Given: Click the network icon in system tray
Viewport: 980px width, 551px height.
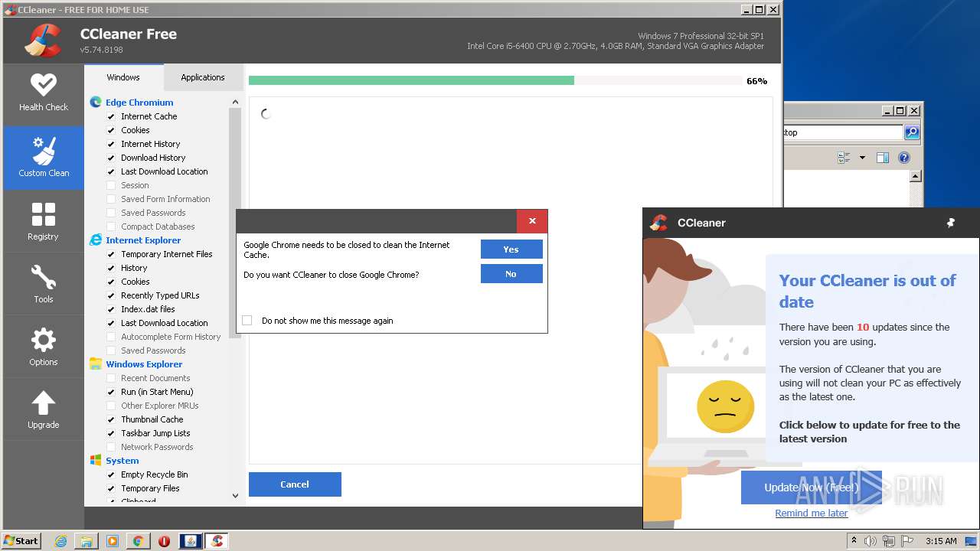Looking at the screenshot, I should [x=887, y=541].
